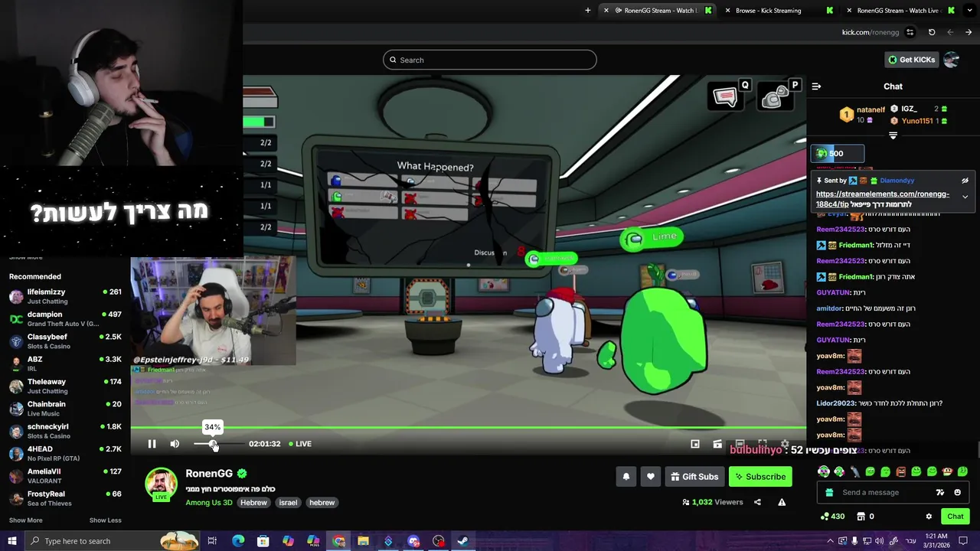
Task: Open amitdor username in chat
Action: 829,308
